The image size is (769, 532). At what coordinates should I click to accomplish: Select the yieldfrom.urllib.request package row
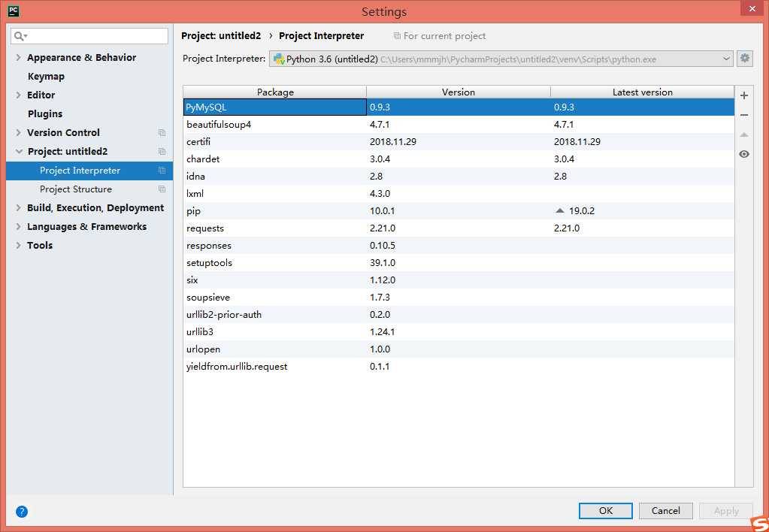pyautogui.click(x=459, y=366)
